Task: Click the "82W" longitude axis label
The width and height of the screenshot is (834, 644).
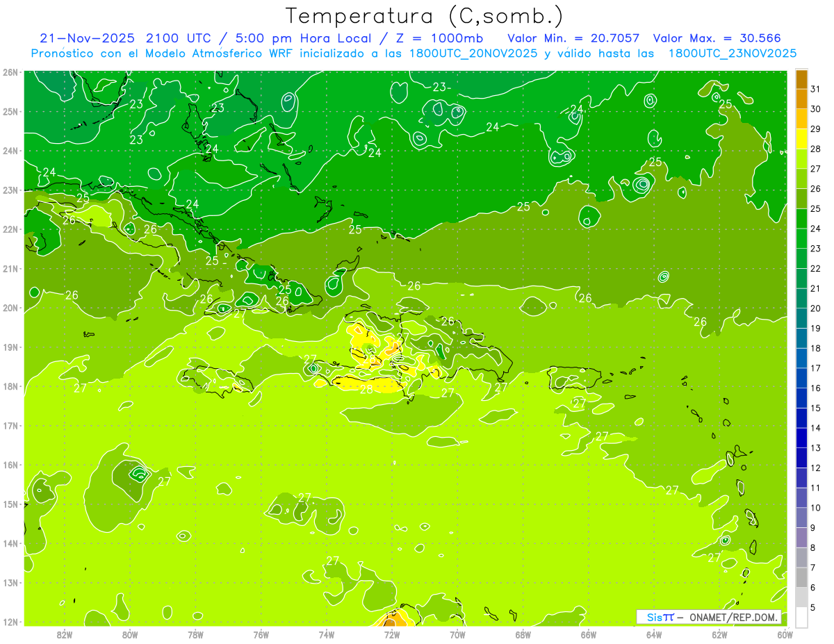Action: coord(65,634)
